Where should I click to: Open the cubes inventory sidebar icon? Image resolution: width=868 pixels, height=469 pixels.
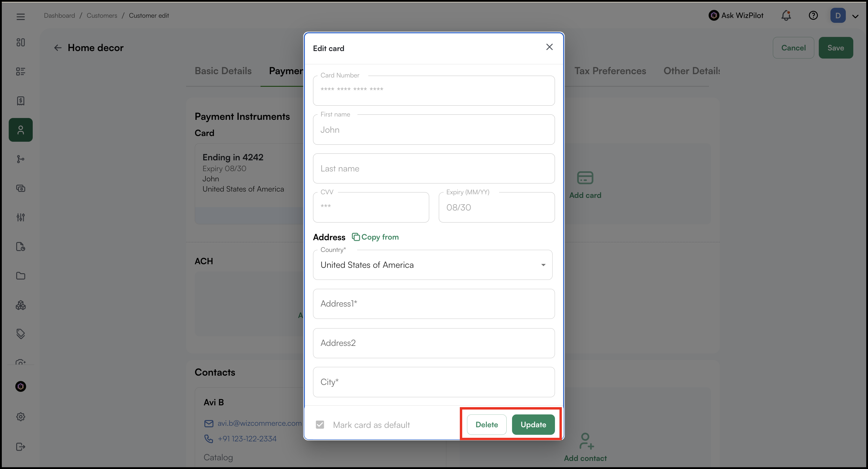pyautogui.click(x=20, y=305)
